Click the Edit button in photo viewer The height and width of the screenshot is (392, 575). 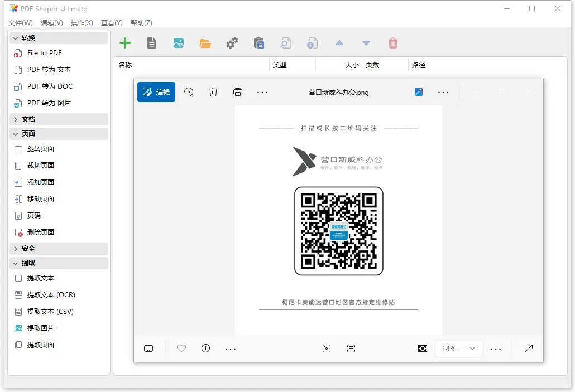156,92
